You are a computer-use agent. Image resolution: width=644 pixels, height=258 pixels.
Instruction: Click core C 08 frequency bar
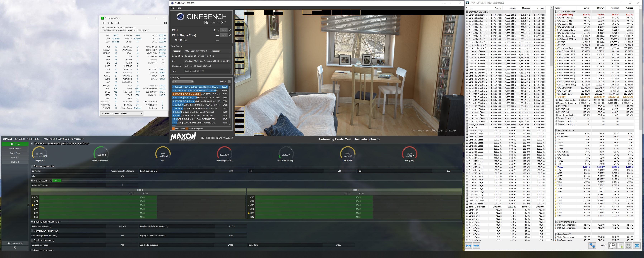(358, 201)
